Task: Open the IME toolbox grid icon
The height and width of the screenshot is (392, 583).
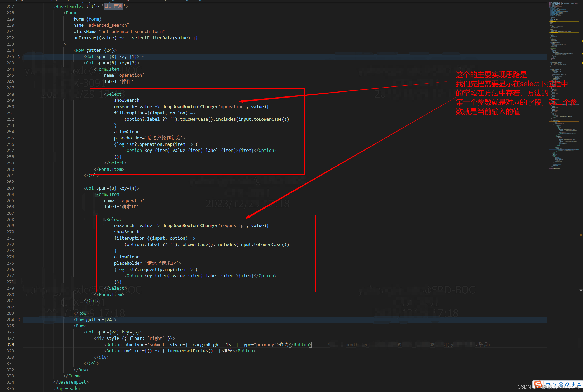Action: pyautogui.click(x=580, y=384)
